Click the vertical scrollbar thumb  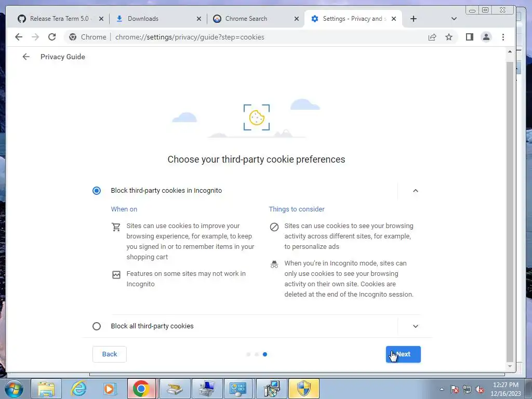[x=510, y=212]
